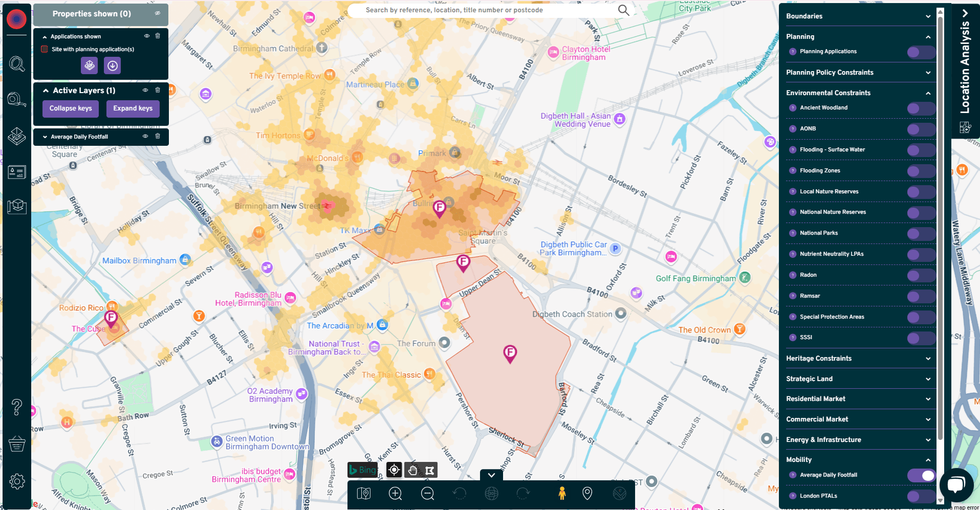Image resolution: width=980 pixels, height=510 pixels.
Task: Click the locate-me crosshair button
Action: (x=394, y=470)
